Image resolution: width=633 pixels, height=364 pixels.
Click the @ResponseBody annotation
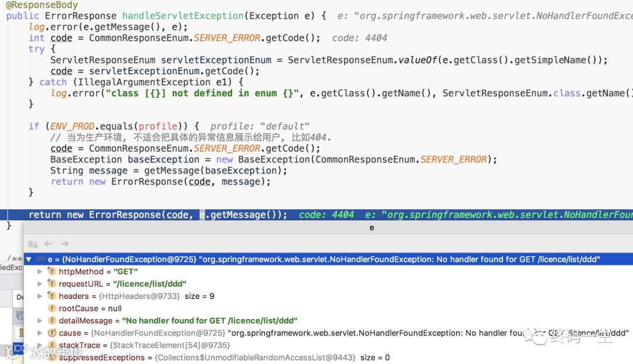42,5
